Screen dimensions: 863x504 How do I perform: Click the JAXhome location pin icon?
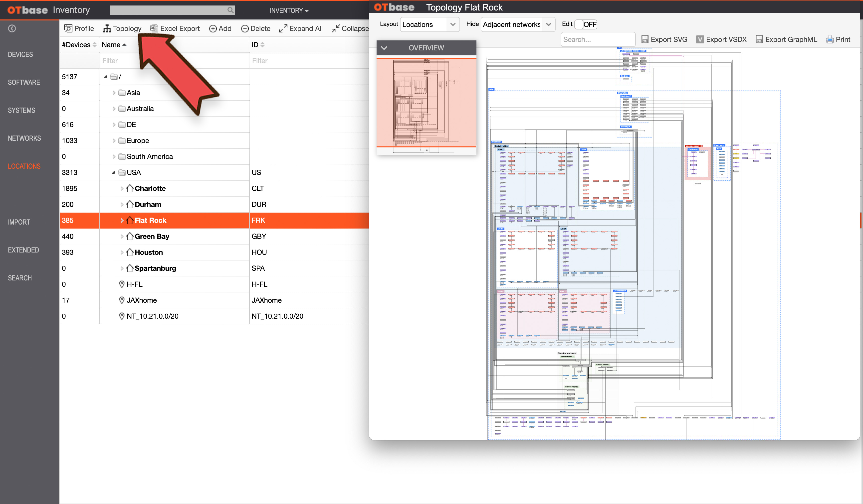point(122,300)
